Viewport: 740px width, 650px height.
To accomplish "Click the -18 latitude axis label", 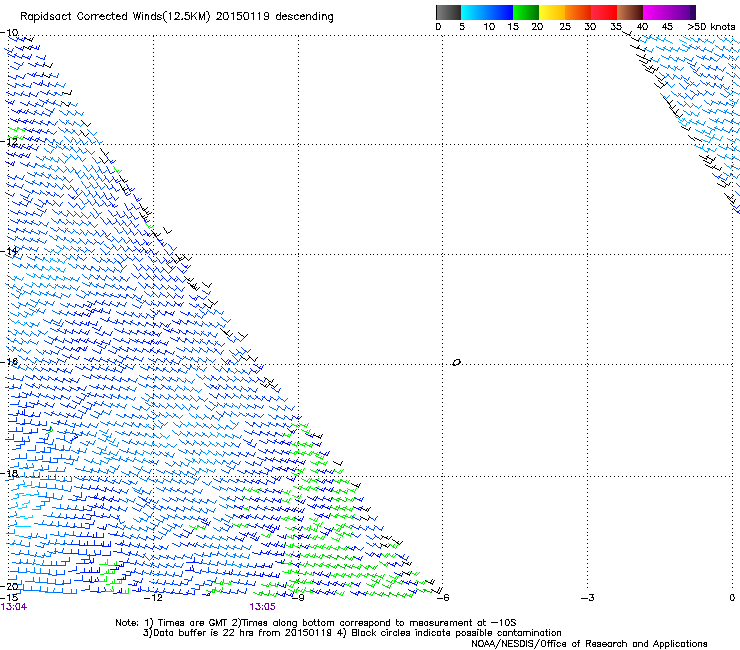I will point(9,473).
